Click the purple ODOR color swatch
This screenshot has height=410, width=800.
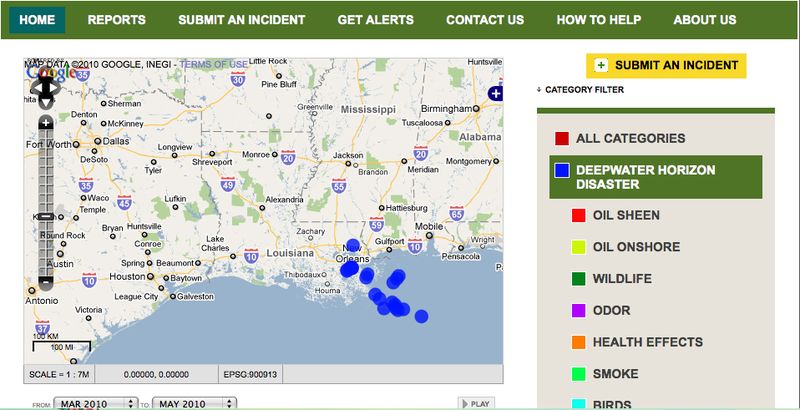click(x=579, y=311)
